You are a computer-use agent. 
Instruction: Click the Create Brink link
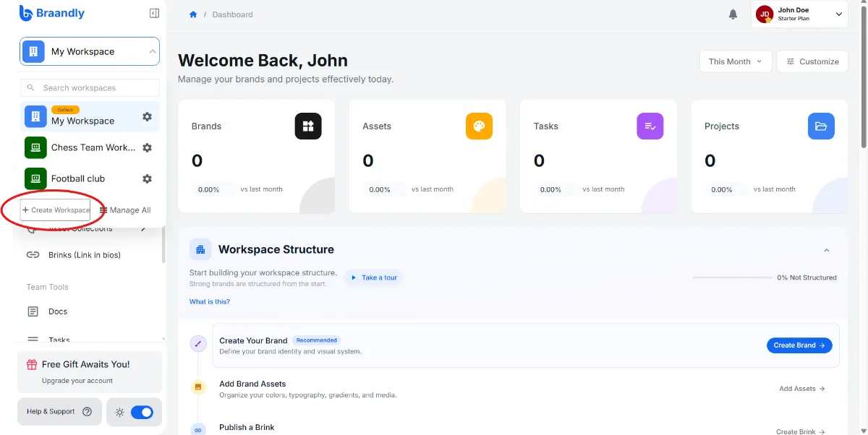click(801, 431)
